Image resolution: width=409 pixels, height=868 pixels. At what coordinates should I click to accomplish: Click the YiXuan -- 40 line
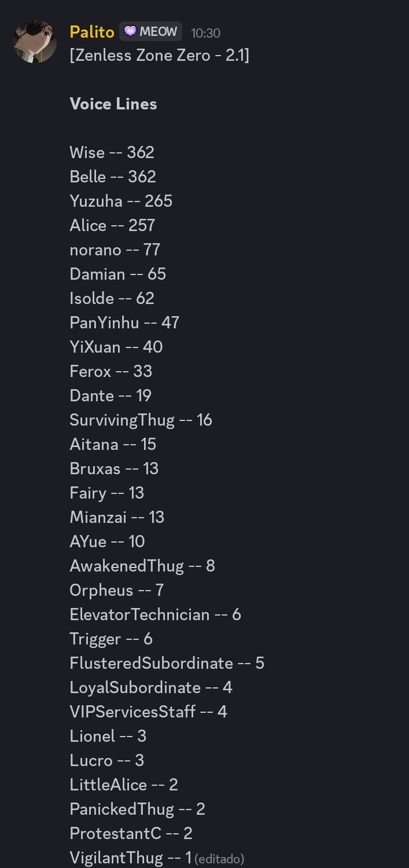116,347
